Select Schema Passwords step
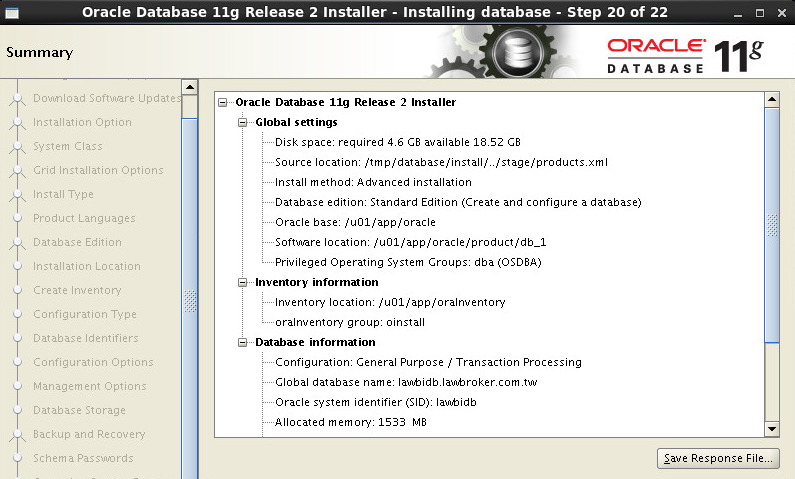Image resolution: width=795 pixels, height=479 pixels. (83, 458)
